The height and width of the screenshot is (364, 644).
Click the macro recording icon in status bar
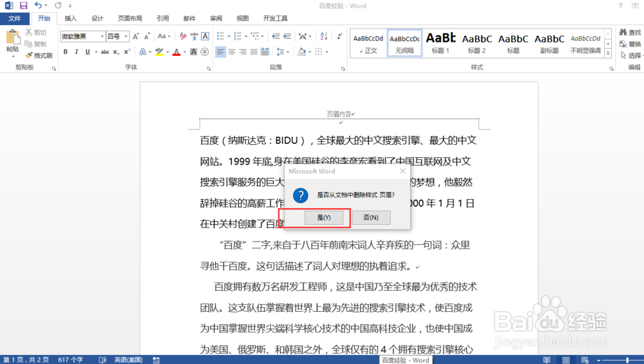coord(156,360)
